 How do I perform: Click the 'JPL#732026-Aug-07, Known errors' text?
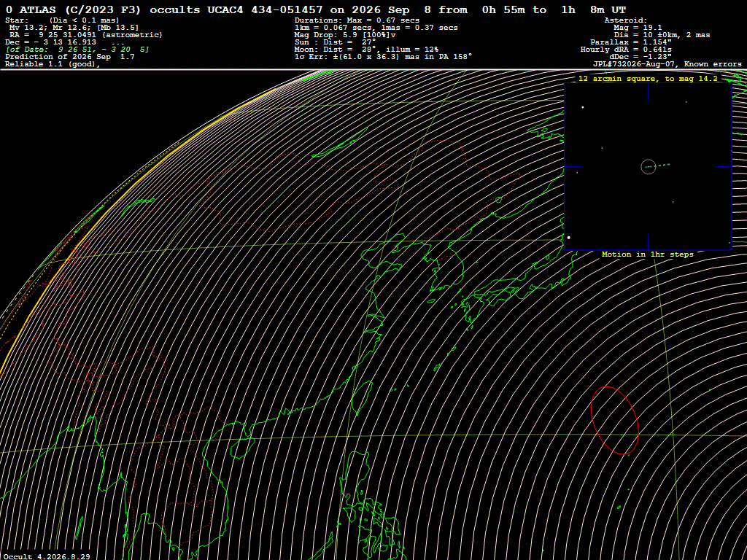[667, 64]
